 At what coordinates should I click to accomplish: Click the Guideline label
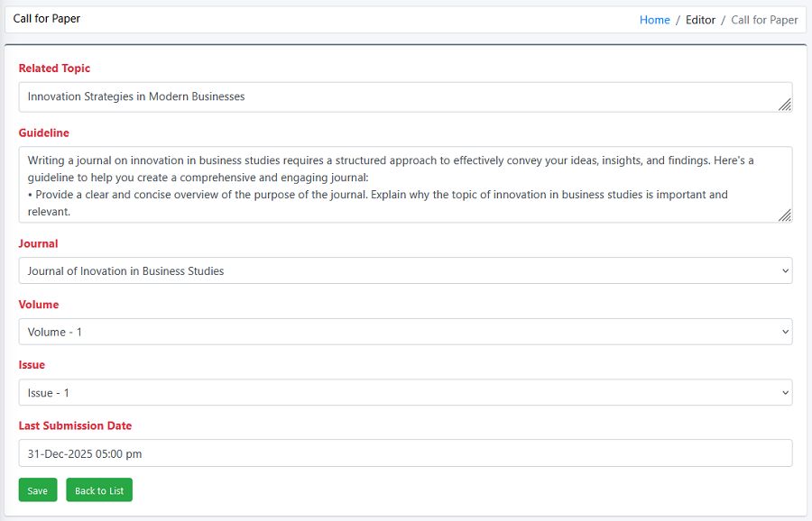44,133
